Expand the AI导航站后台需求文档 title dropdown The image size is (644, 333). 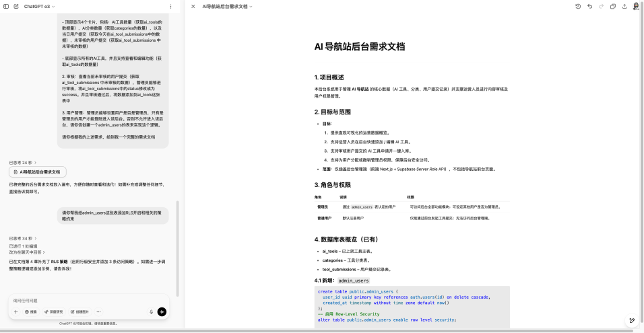[228, 6]
